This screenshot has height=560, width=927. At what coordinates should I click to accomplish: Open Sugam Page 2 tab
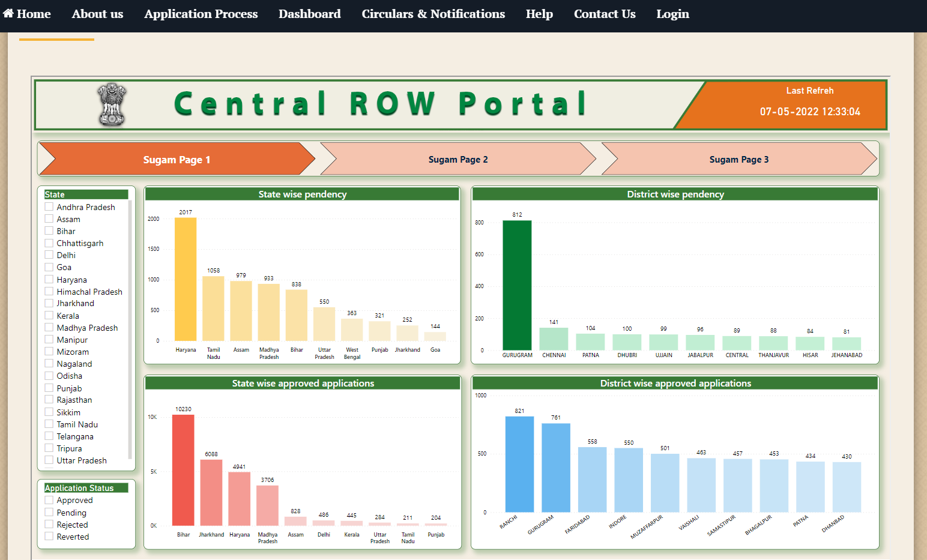[457, 159]
